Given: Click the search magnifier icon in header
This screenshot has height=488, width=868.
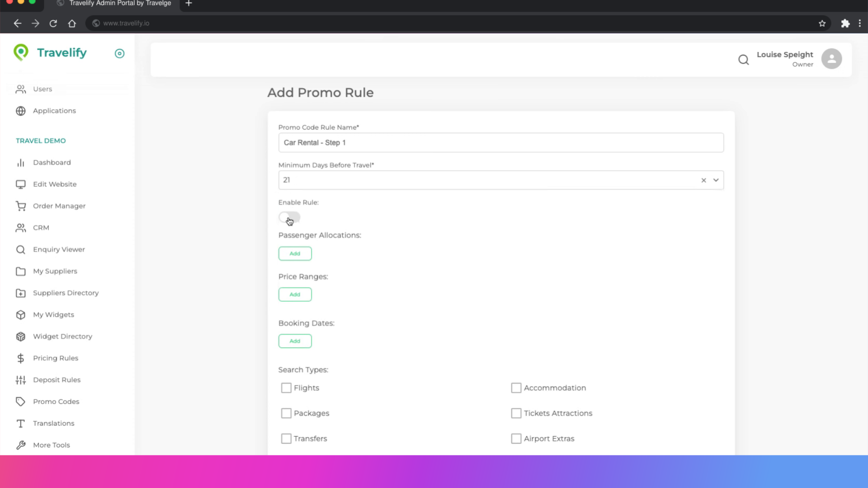Looking at the screenshot, I should (743, 60).
